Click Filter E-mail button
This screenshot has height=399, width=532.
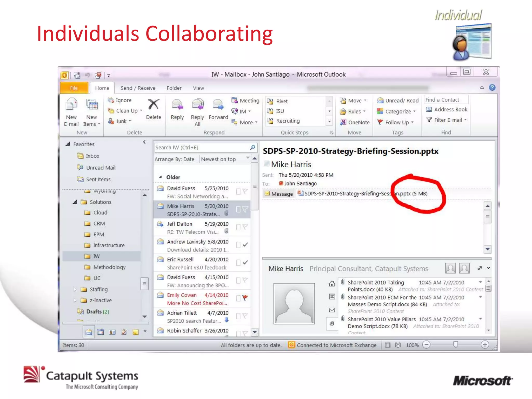[447, 120]
